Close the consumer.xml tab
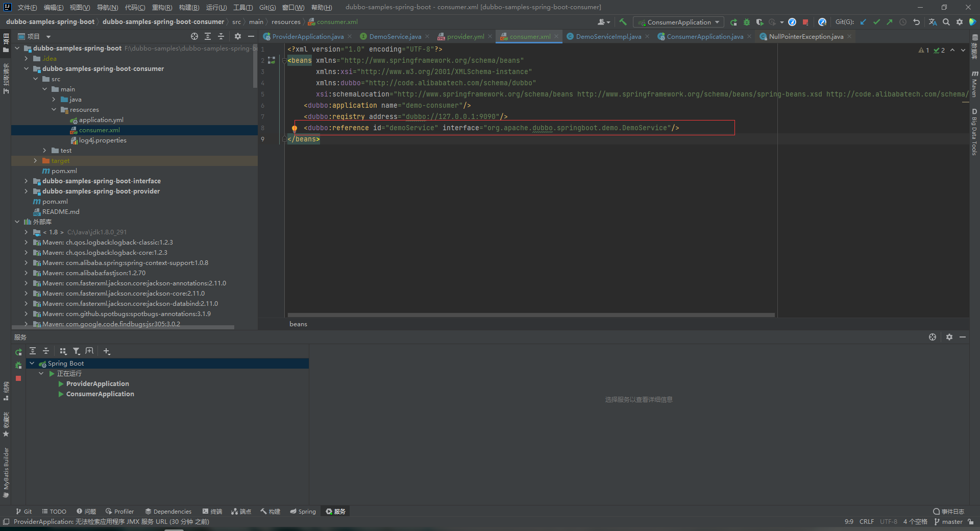Viewport: 980px width, 531px height. pyautogui.click(x=556, y=36)
